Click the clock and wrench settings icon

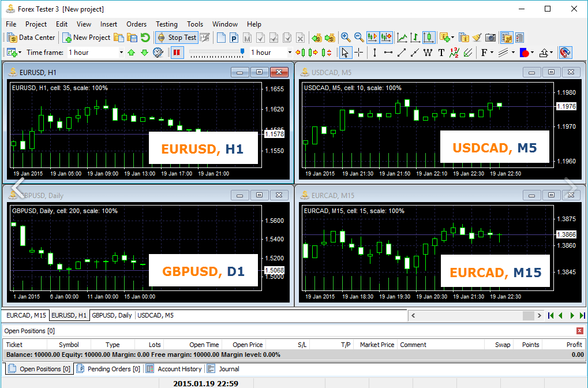pyautogui.click(x=158, y=53)
